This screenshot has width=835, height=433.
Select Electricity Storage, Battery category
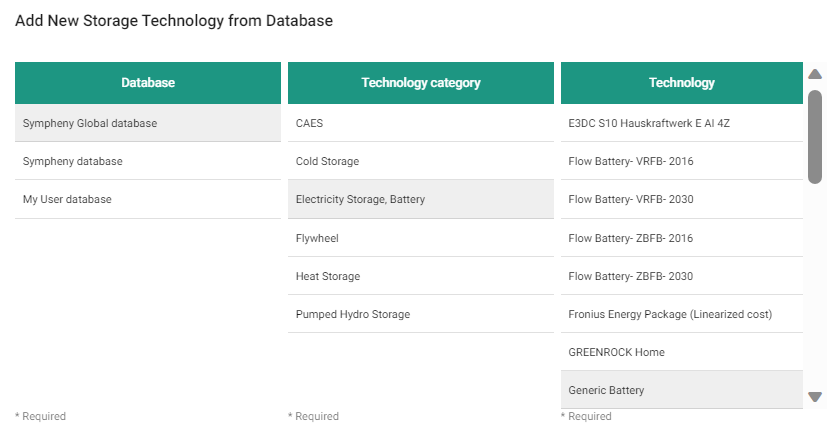(420, 199)
